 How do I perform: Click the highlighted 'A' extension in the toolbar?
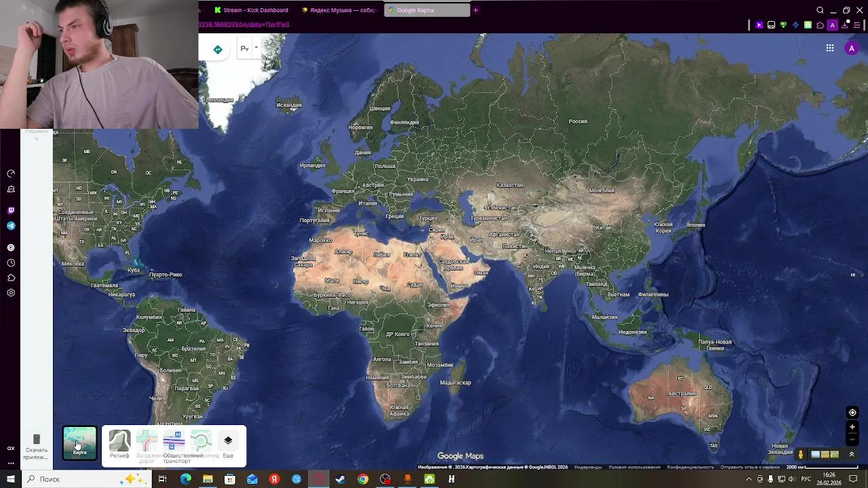(832, 25)
